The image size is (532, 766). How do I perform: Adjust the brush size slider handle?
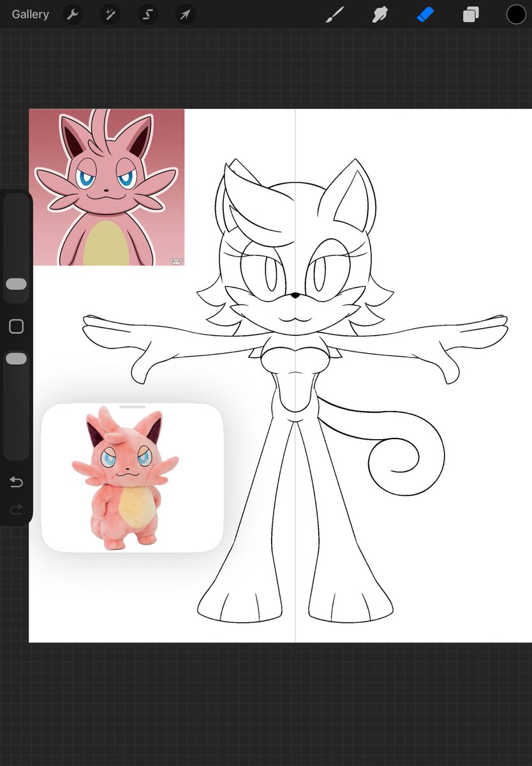(x=16, y=284)
